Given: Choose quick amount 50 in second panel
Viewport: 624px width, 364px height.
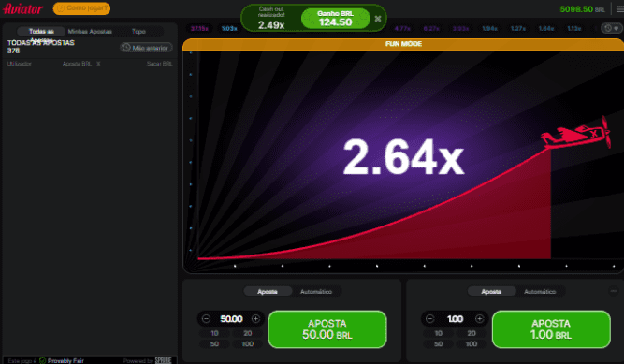Looking at the screenshot, I should (x=438, y=343).
